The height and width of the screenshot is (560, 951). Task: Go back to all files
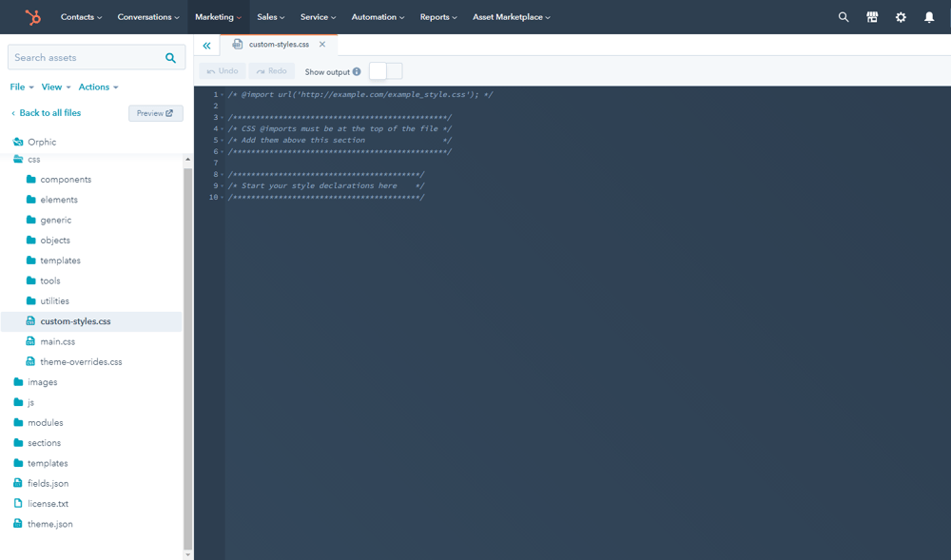(x=46, y=113)
